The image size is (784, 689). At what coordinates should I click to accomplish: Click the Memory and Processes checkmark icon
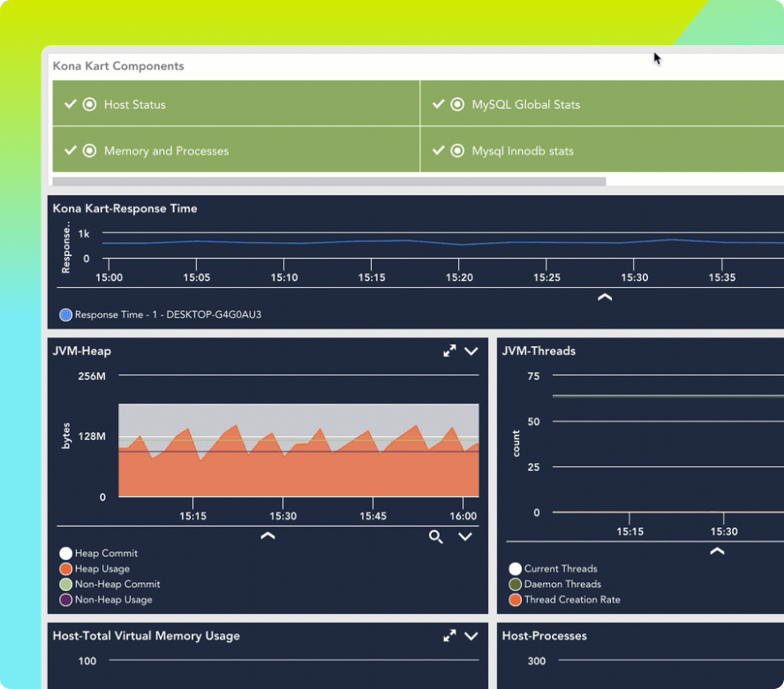(71, 150)
